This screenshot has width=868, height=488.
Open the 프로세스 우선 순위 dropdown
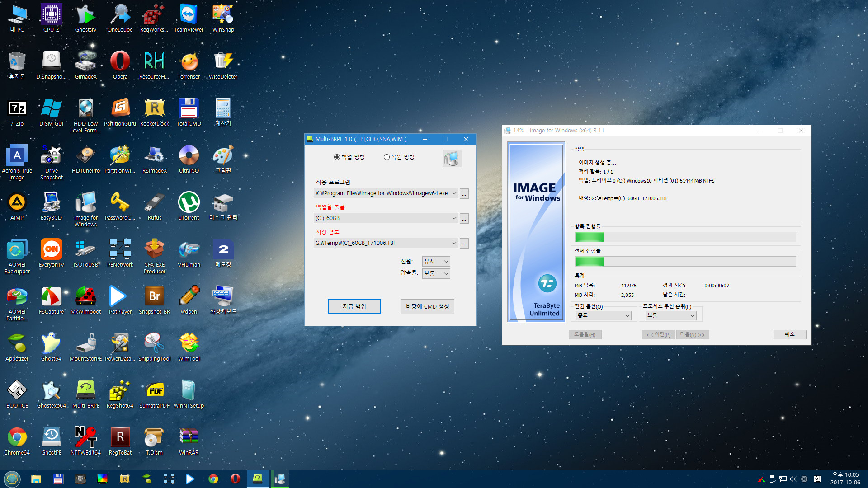coord(671,315)
